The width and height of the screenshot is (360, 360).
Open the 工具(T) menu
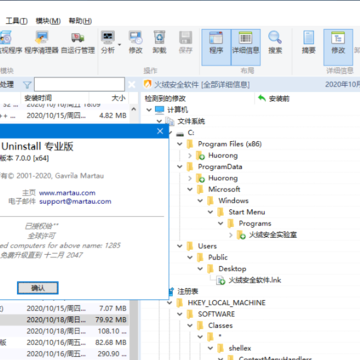click(x=17, y=21)
